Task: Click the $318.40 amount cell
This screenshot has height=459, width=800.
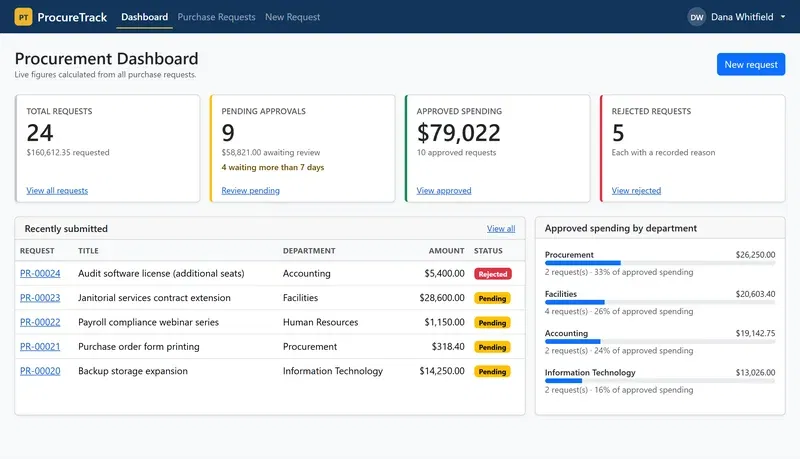Action: pyautogui.click(x=448, y=347)
